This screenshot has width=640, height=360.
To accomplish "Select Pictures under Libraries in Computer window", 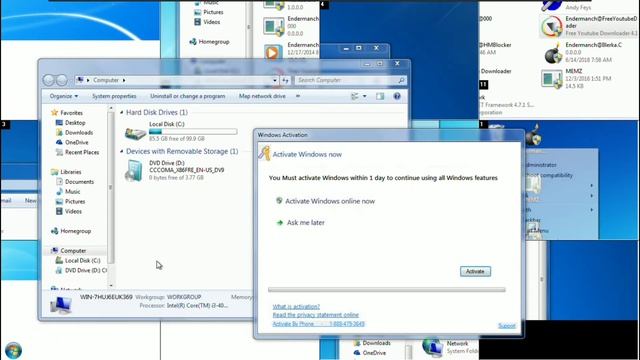I will pos(75,201).
